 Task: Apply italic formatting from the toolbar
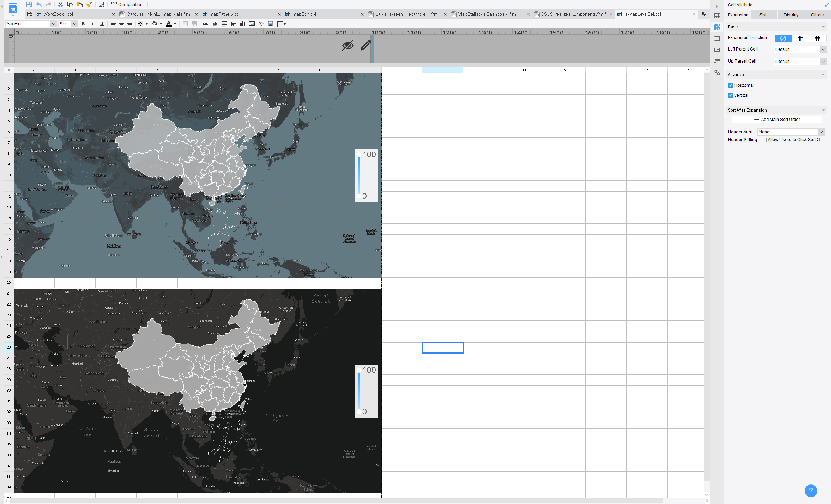click(x=92, y=24)
